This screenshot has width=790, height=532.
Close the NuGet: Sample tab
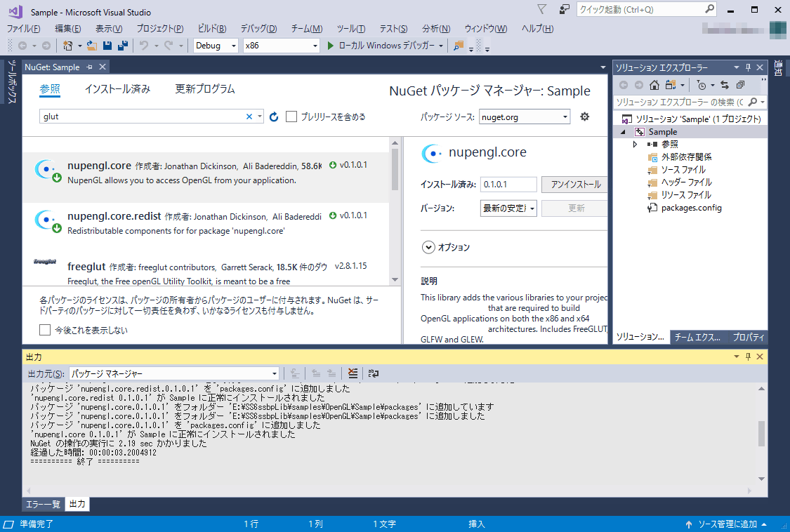(x=103, y=67)
